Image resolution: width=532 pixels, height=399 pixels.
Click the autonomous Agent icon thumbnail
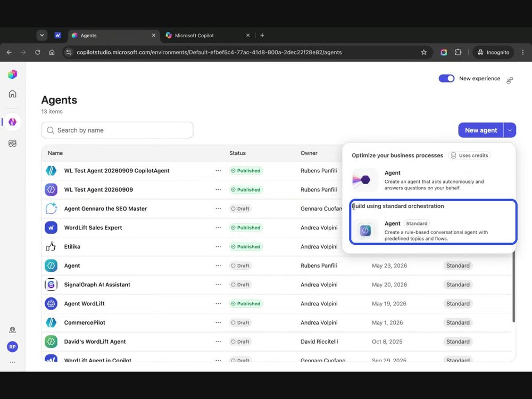[x=365, y=180]
